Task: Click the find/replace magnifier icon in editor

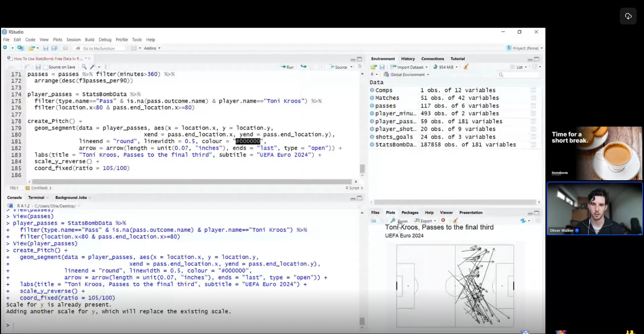Action: [84, 67]
